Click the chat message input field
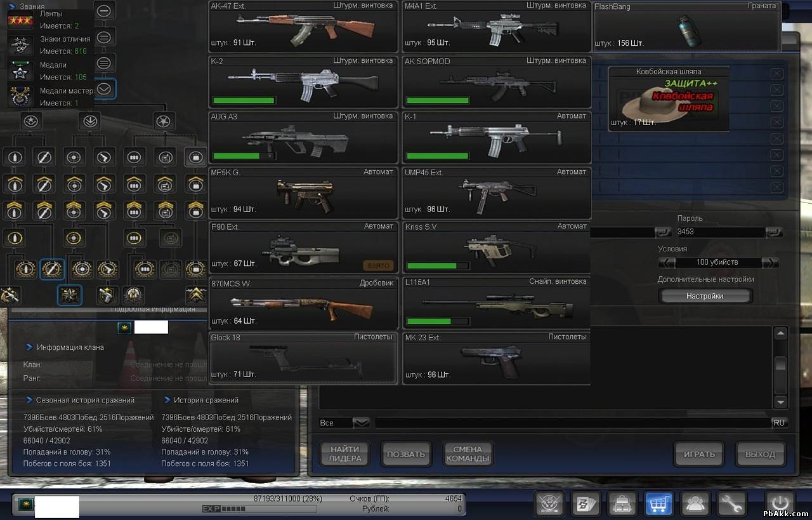 point(572,423)
